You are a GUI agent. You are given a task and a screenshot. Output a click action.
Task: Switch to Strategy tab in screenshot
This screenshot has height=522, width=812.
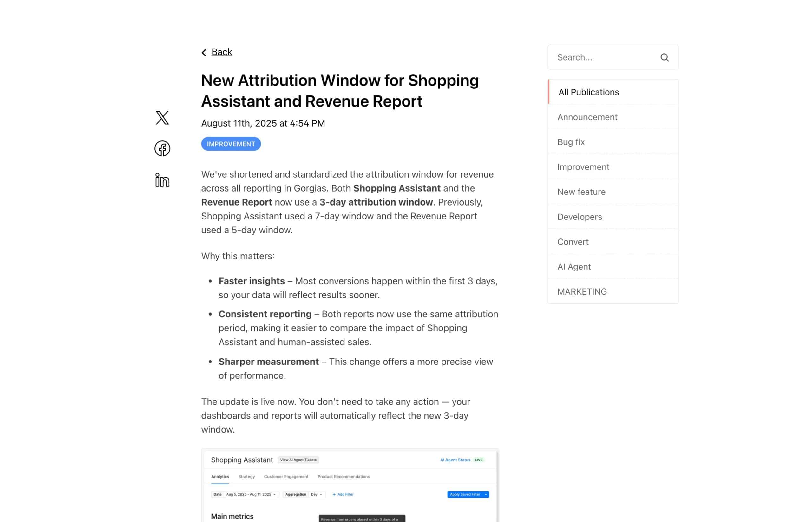click(246, 476)
